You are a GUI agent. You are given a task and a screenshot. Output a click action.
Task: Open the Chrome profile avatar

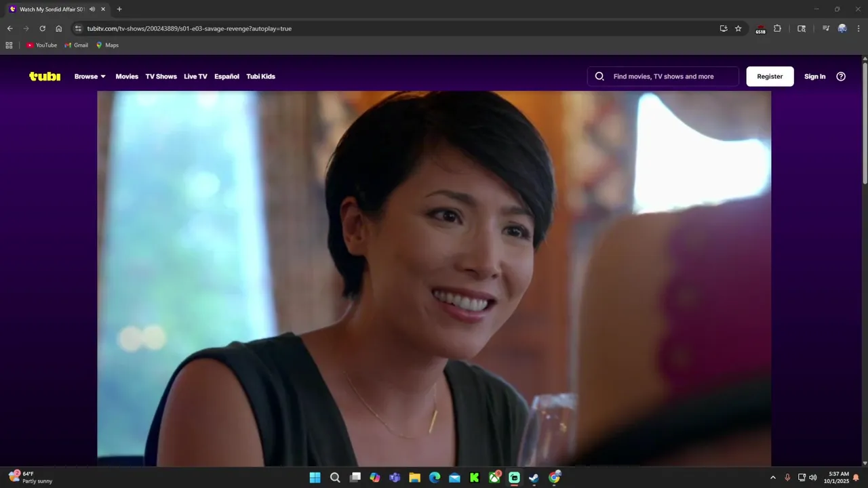[x=842, y=28]
